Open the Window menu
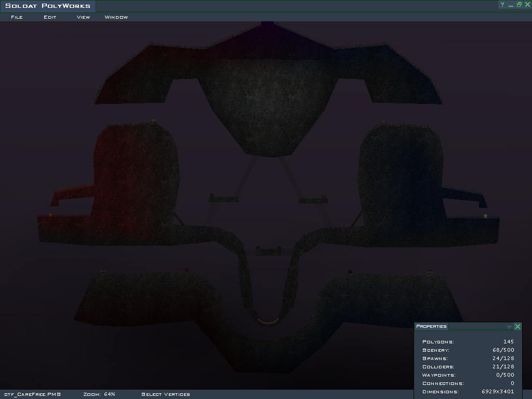This screenshot has width=532, height=399. 116,17
